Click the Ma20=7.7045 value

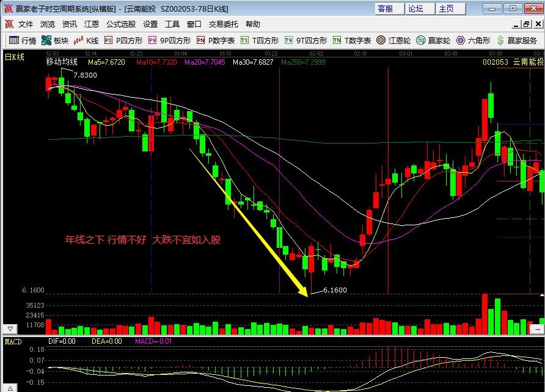(x=205, y=62)
